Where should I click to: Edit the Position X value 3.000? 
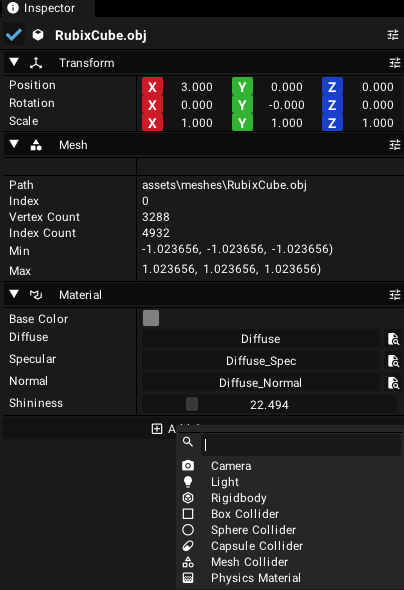(197, 87)
